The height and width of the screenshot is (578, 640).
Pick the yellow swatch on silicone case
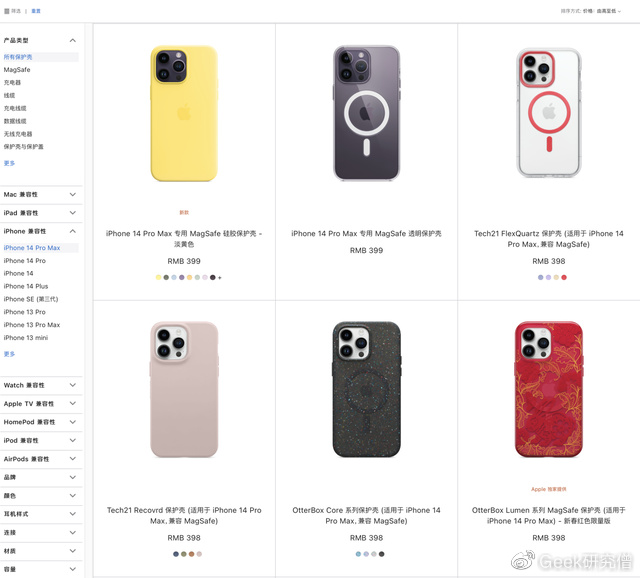tap(158, 278)
